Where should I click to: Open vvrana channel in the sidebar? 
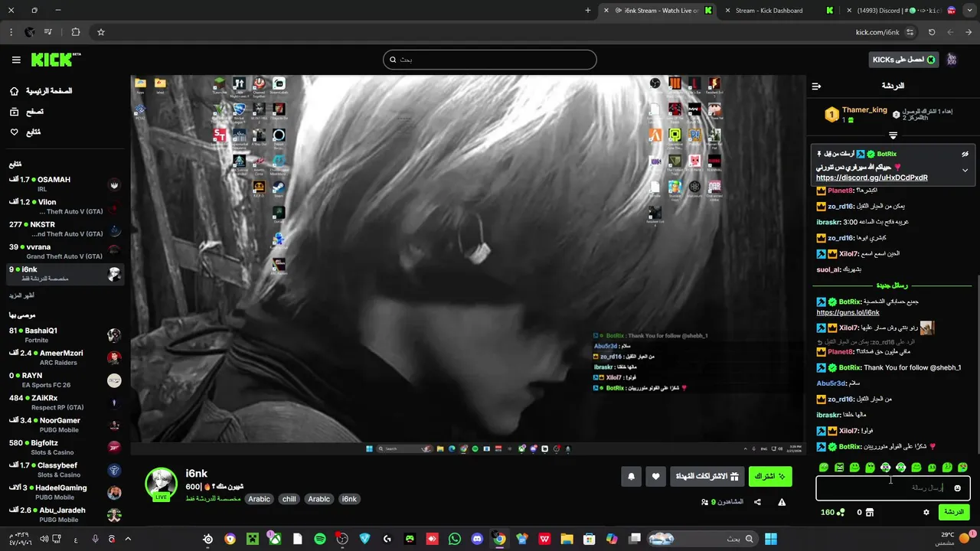click(65, 251)
